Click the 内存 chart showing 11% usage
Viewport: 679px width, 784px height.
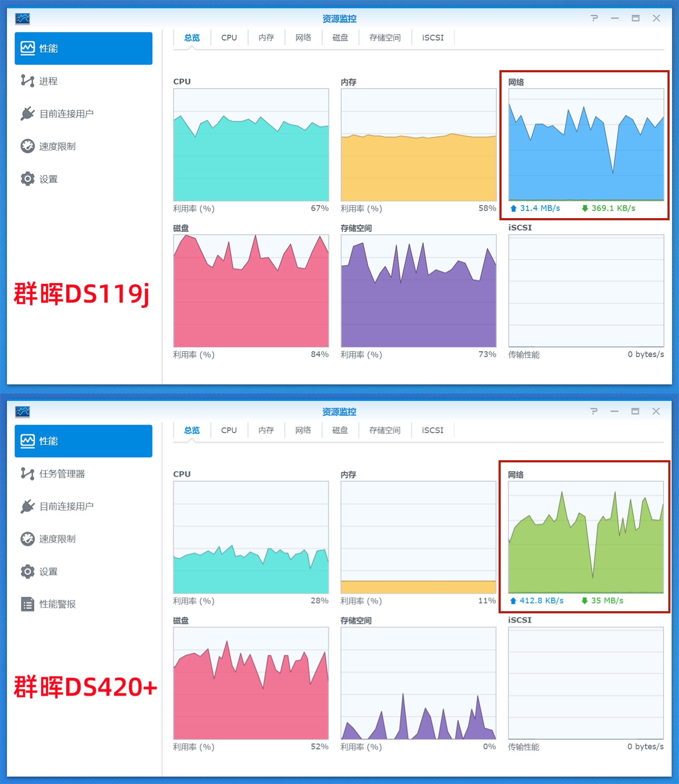(419, 537)
